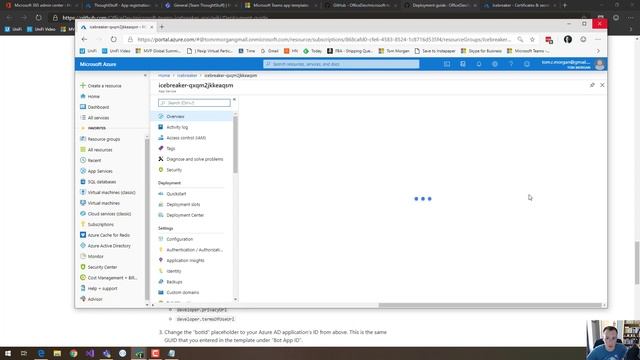The image size is (640, 360).
Task: Collapse the resource menu pane
Action: point(234,100)
